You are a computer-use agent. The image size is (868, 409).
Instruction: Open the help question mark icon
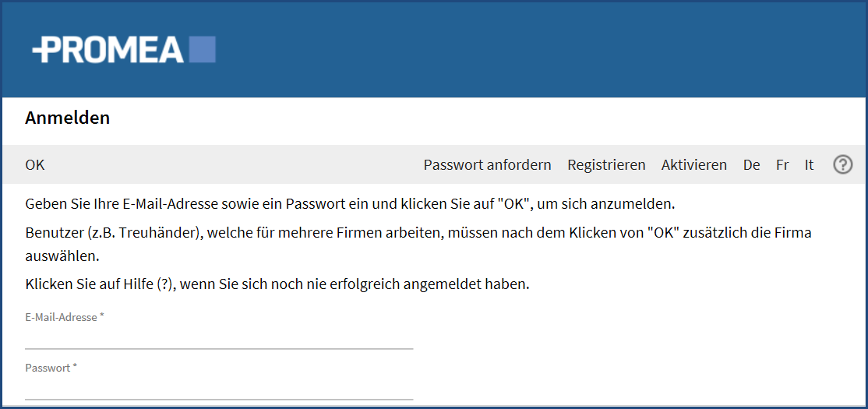[x=842, y=164]
